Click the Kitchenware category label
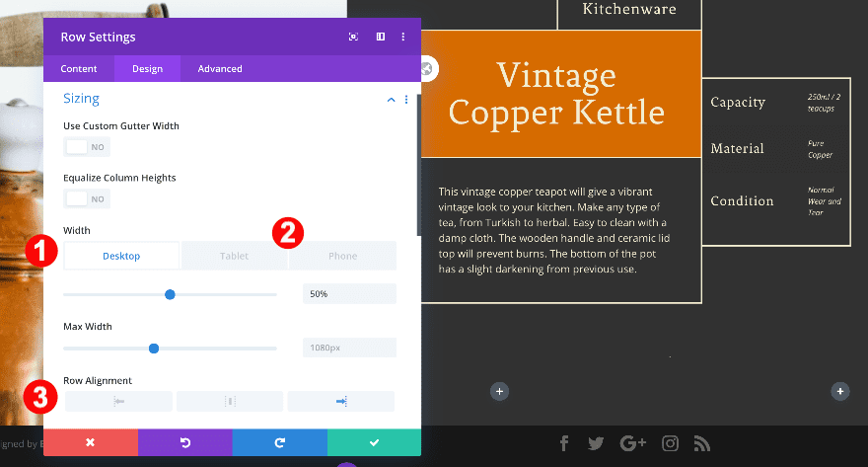 pos(629,9)
